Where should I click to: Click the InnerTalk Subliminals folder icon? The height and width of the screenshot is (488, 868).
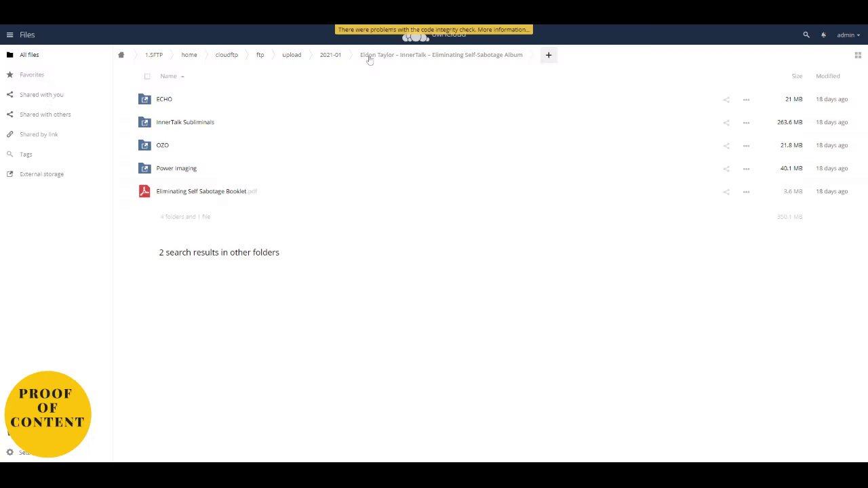(x=144, y=122)
